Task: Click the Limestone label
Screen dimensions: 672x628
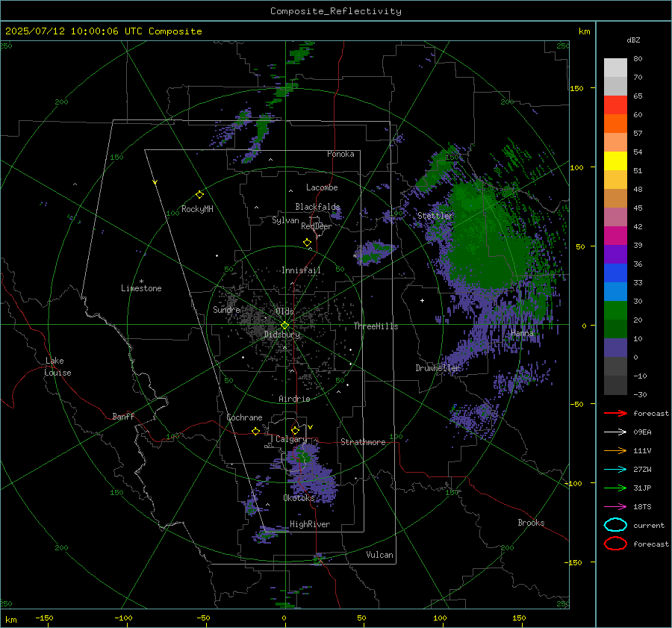Action: [141, 288]
